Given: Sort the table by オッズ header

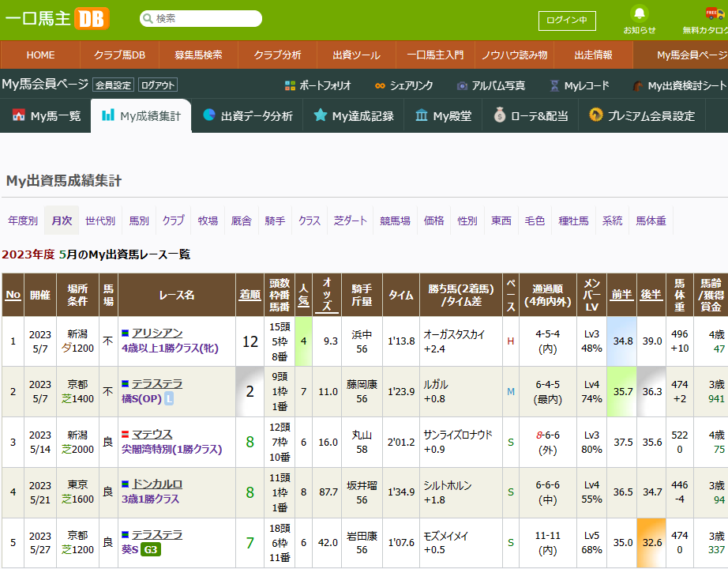Looking at the screenshot, I should pyautogui.click(x=327, y=295).
